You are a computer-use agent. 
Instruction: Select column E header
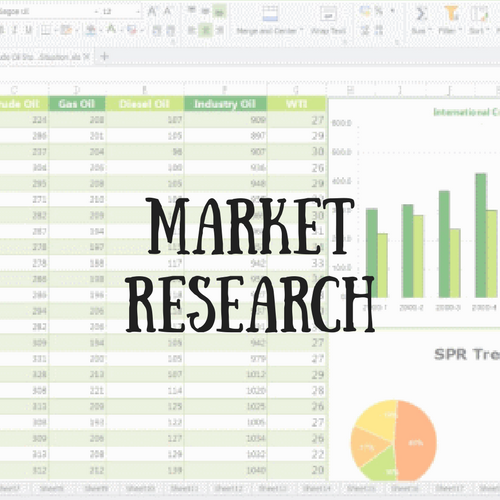tap(144, 90)
